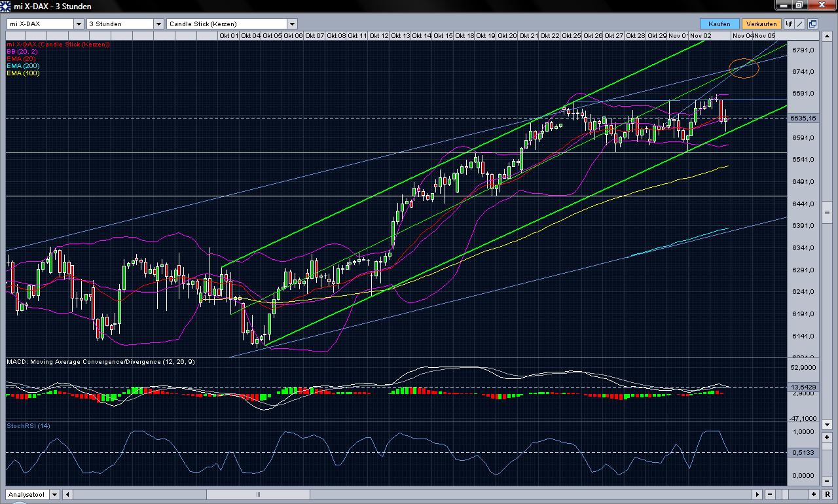The height and width of the screenshot is (504, 838).
Task: Open the chart type icon beside Verkaufen
Action: [x=790, y=24]
